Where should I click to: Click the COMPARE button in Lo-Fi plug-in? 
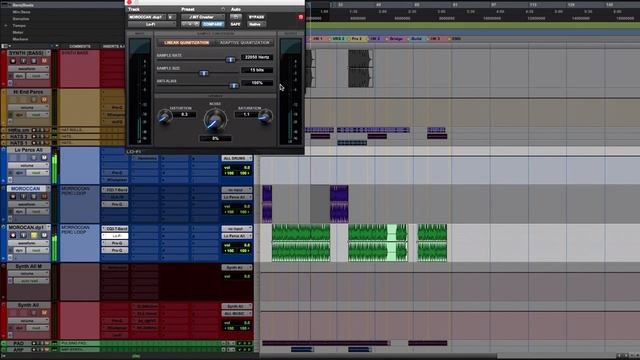[x=213, y=24]
